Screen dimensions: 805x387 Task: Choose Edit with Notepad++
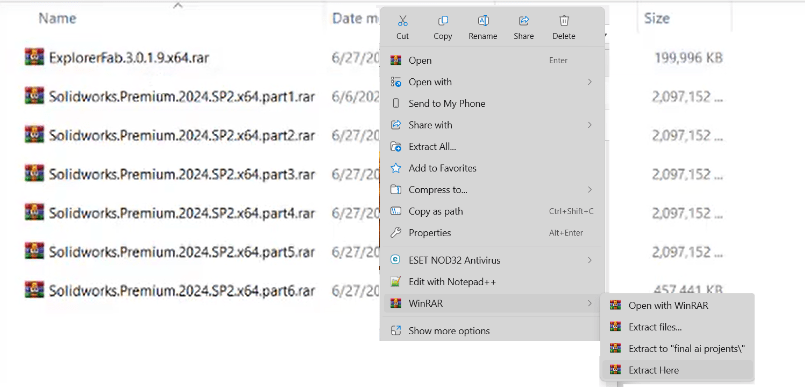click(493, 282)
